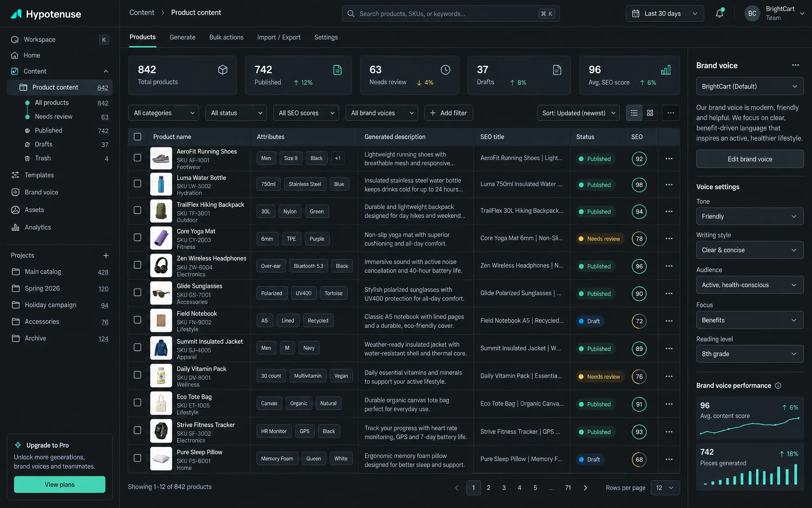Screen dimensions: 812x508
Task: Click the search products input field
Action: coord(451,14)
